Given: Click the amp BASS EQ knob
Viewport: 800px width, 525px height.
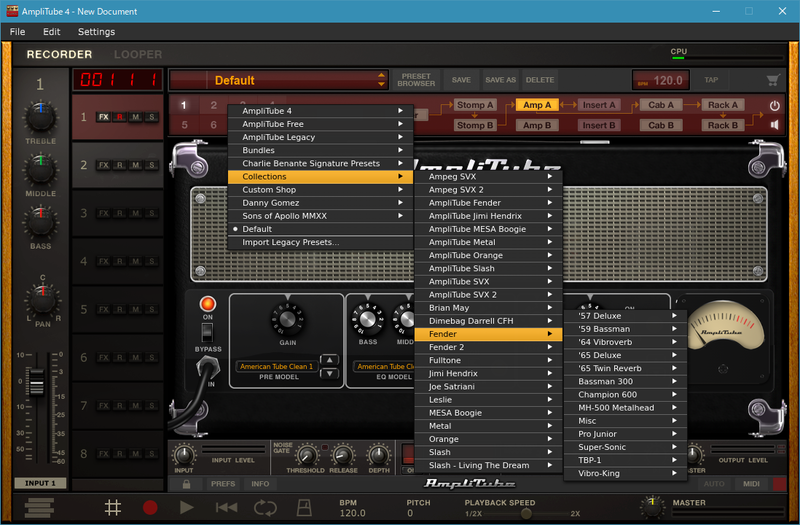Looking at the screenshot, I should tap(367, 319).
